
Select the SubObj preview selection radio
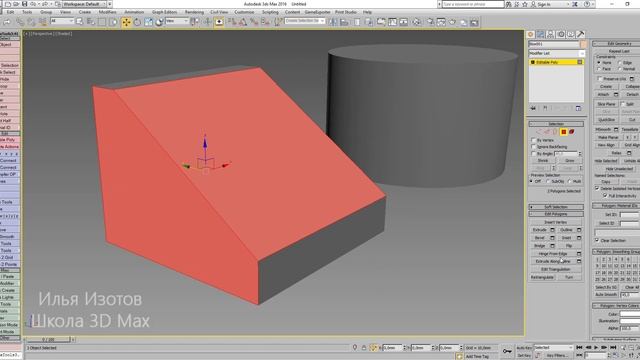[548, 181]
